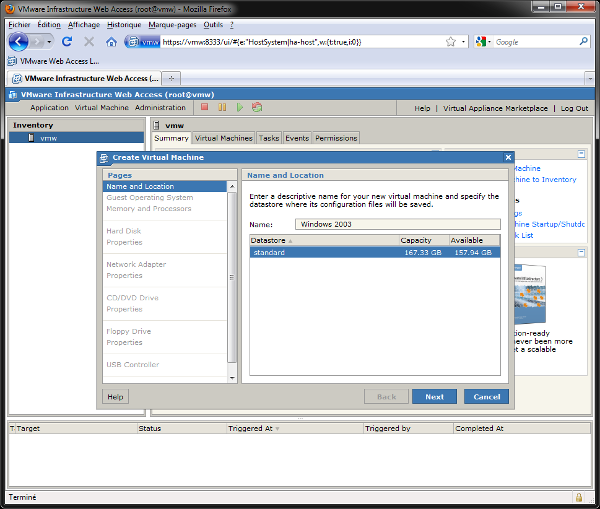Viewport: 600px width, 509px height.
Task: Switch to the Virtual Machines tab
Action: tap(223, 138)
